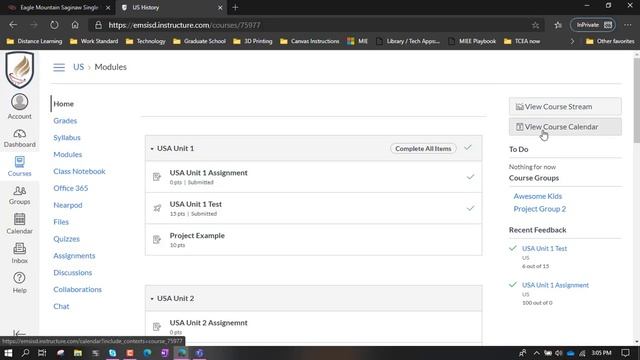This screenshot has height=360, width=640.
Task: Open the Other favorites folder
Action: pyautogui.click(x=610, y=41)
